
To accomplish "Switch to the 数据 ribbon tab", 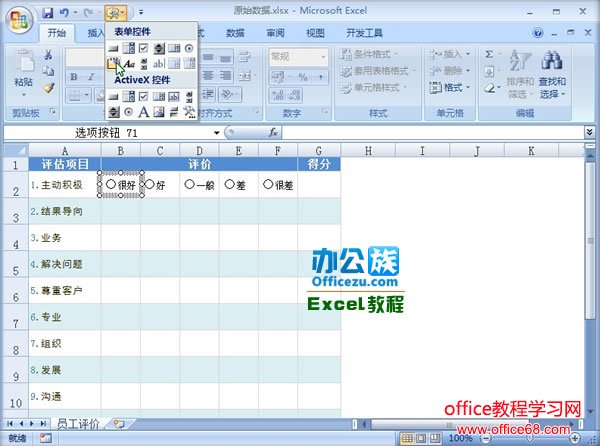I will click(x=235, y=33).
